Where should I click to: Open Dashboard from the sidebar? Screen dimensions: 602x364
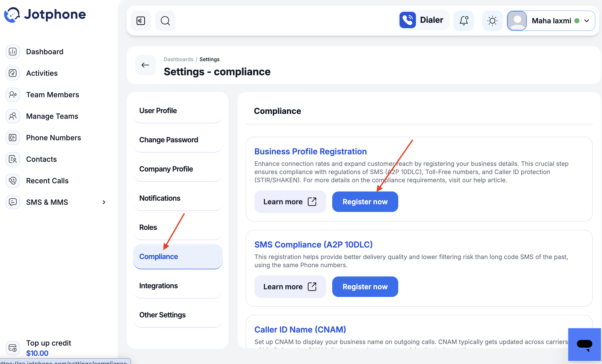point(45,52)
